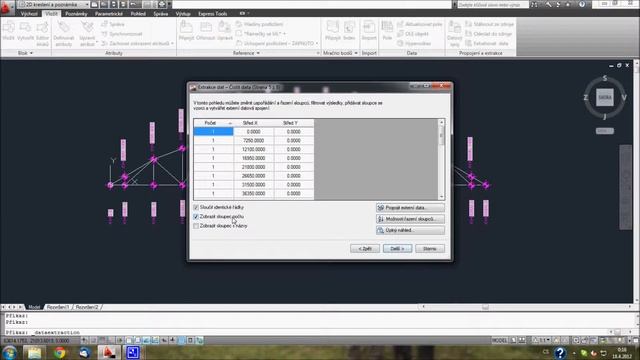This screenshot has width=640, height=360.
Task: Select the 7250.0000 cell
Action: coord(253,140)
